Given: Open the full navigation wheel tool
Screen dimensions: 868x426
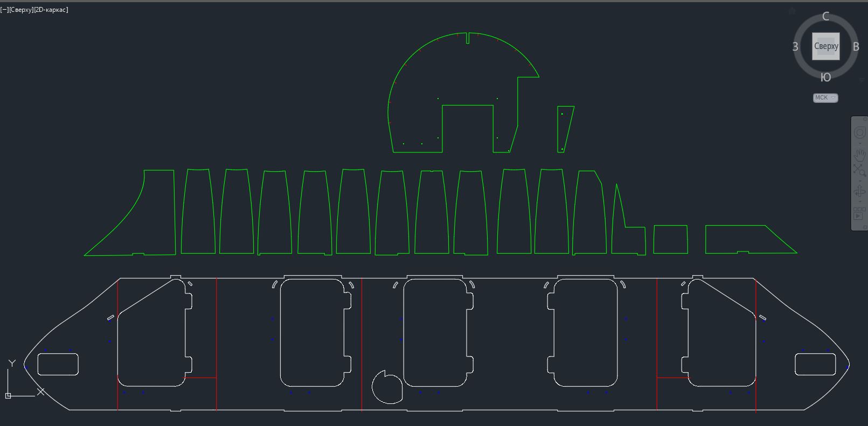Looking at the screenshot, I should click(859, 132).
